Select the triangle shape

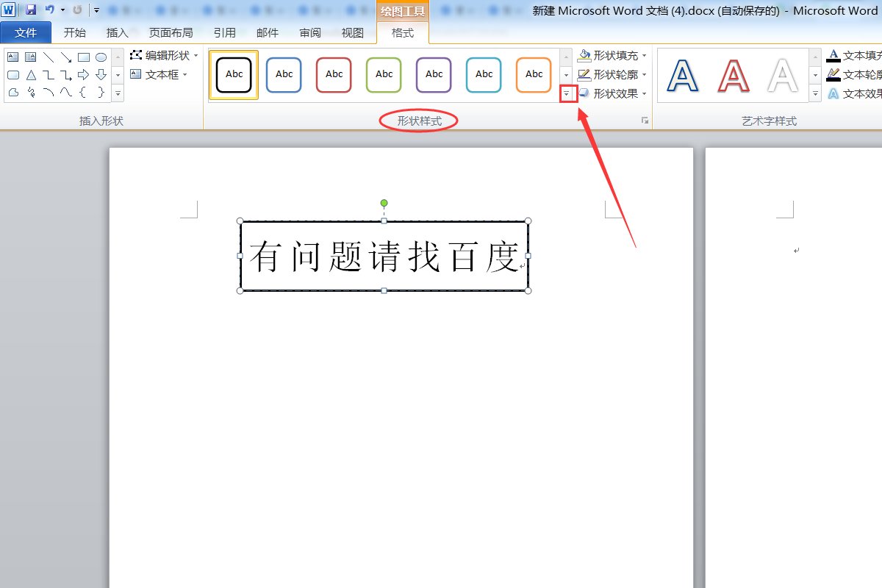pyautogui.click(x=31, y=74)
